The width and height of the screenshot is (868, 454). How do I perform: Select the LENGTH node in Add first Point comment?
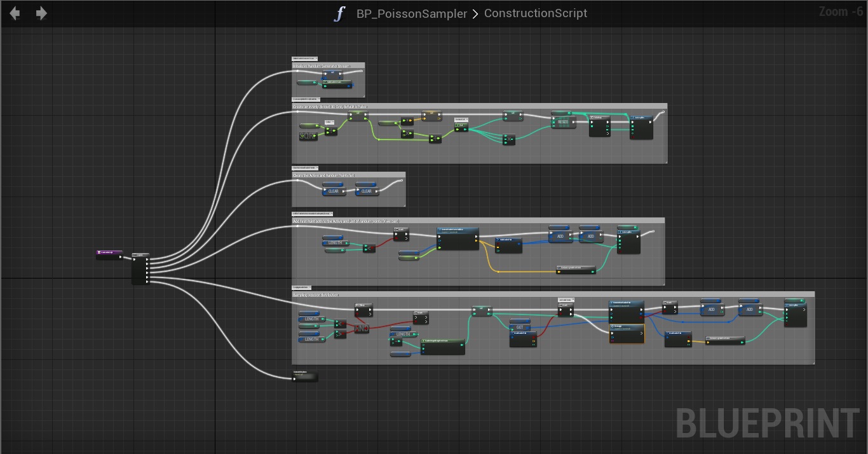335,243
